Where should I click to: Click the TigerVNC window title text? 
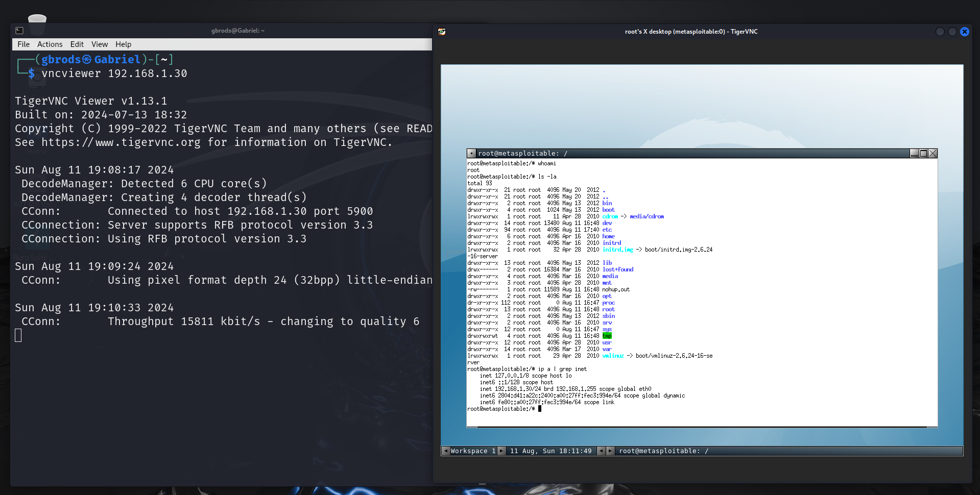click(x=691, y=32)
